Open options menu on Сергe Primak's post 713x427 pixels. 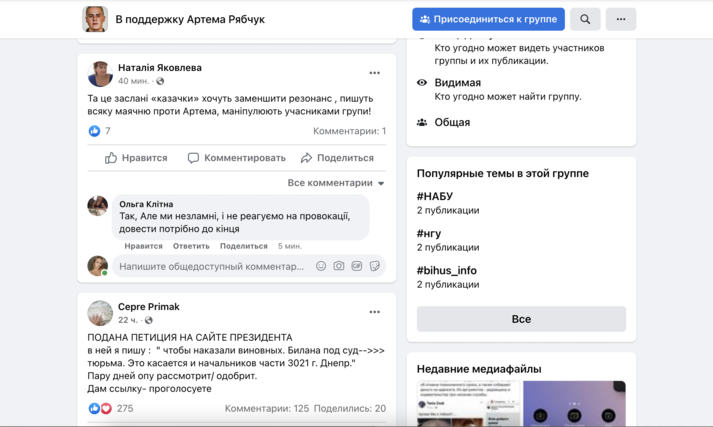(x=374, y=312)
